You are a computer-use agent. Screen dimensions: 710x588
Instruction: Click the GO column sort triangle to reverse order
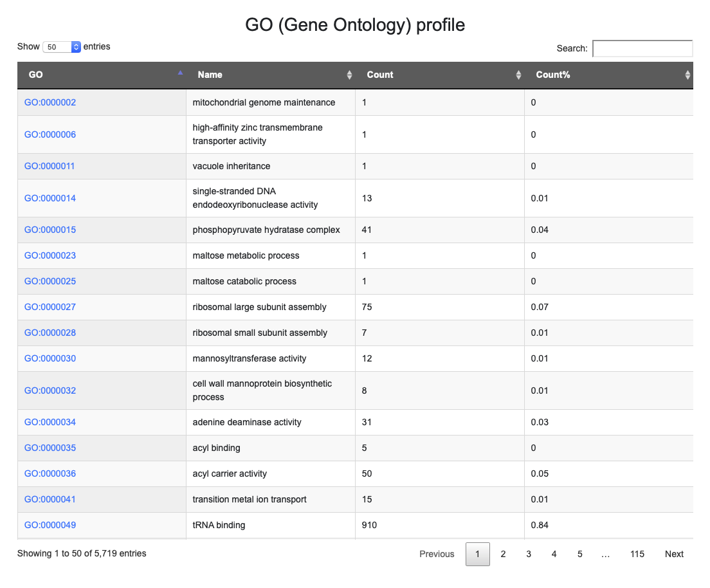179,73
